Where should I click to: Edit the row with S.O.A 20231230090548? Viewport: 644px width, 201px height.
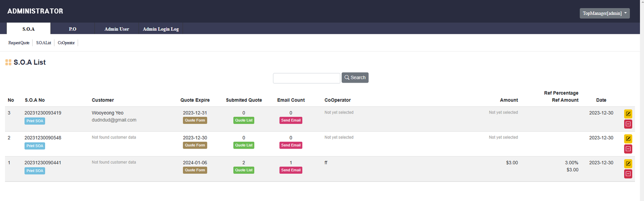(628, 139)
